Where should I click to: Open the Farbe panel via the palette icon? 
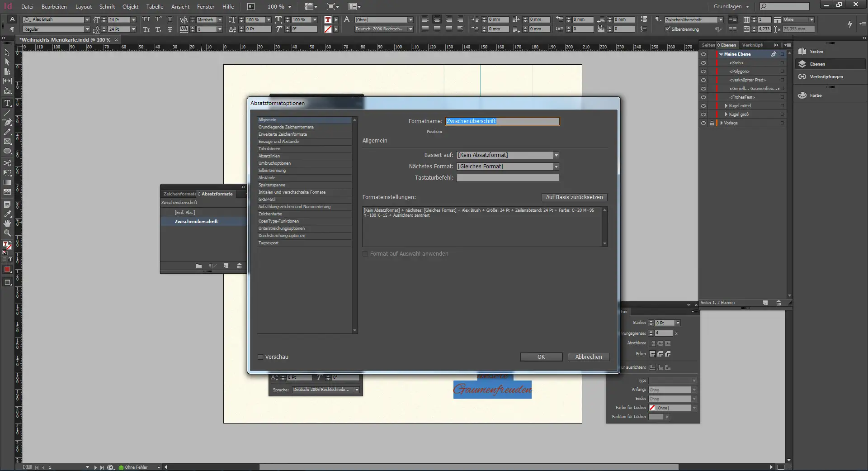point(802,95)
